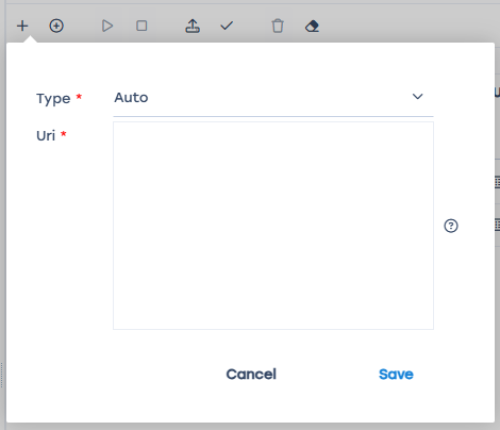Expand the chevron arrow beside Auto
This screenshot has height=430, width=500.
(417, 97)
